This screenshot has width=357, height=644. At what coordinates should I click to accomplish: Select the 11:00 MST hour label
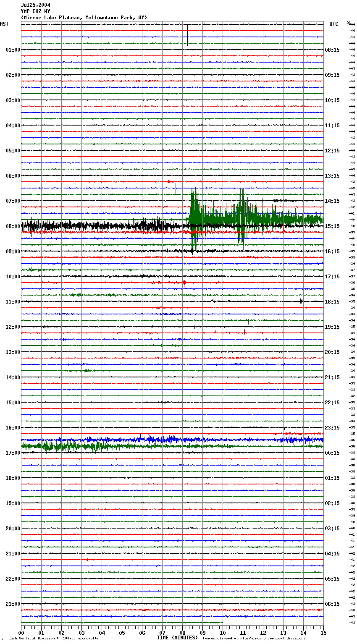point(13,302)
